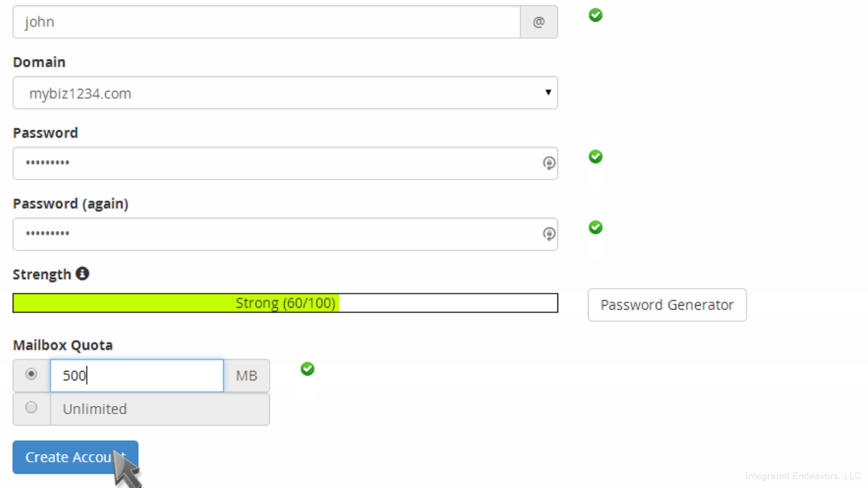Click the green checkmark beside the email field
This screenshot has height=488, width=868.
[x=595, y=15]
